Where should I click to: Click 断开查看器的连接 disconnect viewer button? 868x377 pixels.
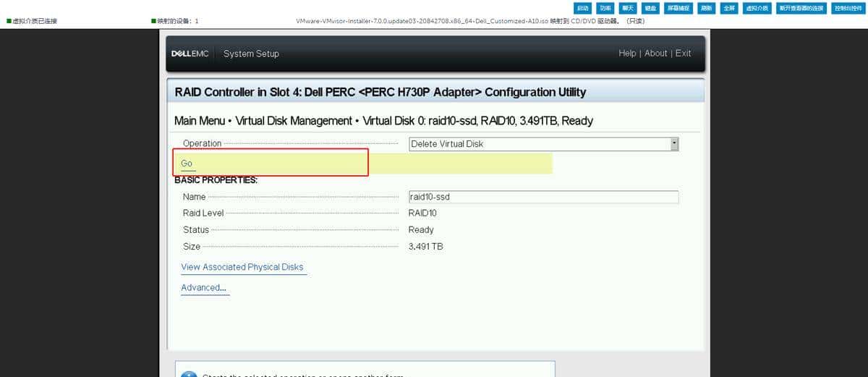click(801, 8)
